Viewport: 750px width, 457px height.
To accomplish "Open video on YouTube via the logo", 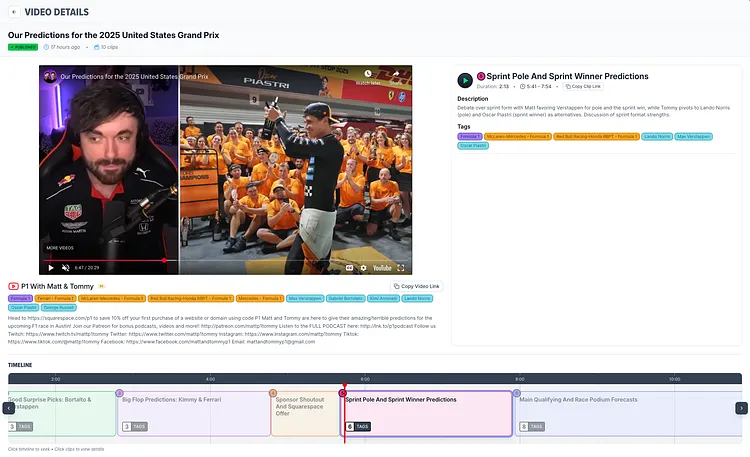I will 382,268.
